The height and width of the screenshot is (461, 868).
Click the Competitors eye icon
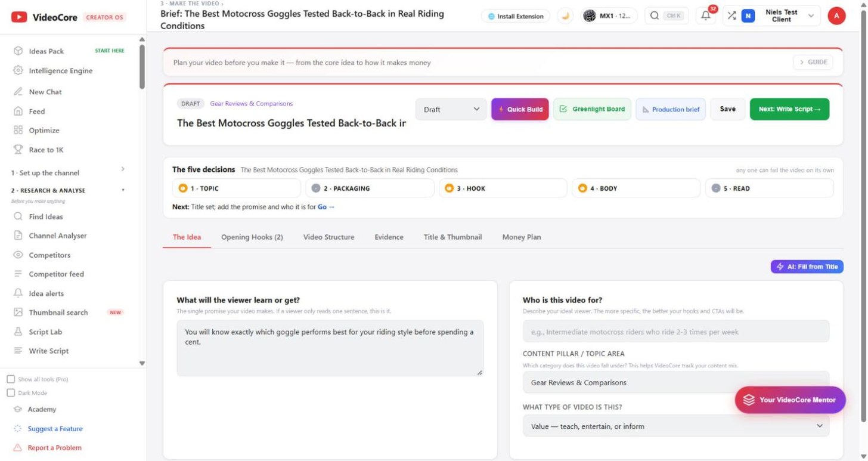[18, 255]
